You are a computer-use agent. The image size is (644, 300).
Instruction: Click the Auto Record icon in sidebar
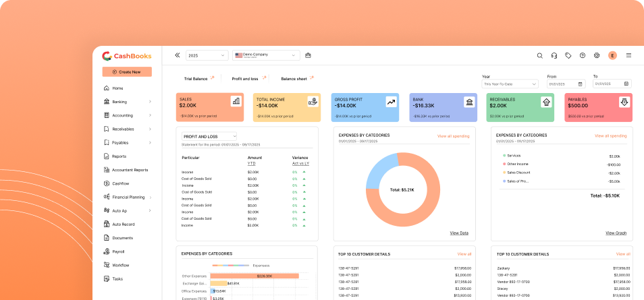107,224
